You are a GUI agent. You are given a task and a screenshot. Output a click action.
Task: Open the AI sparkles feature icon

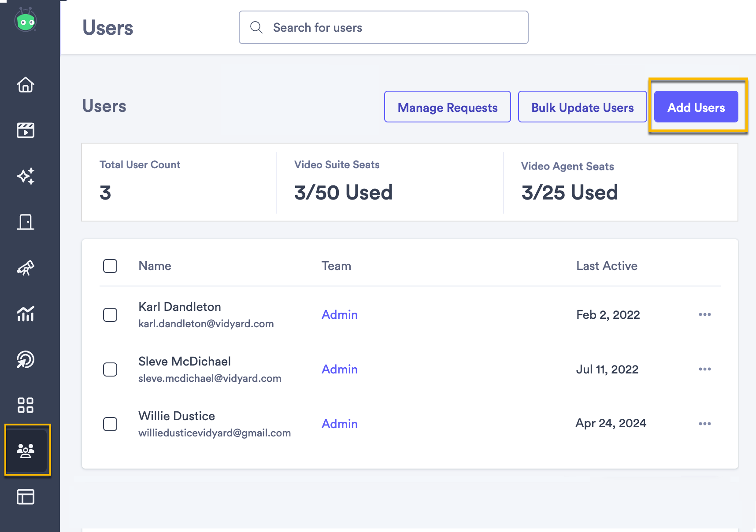pyautogui.click(x=26, y=176)
